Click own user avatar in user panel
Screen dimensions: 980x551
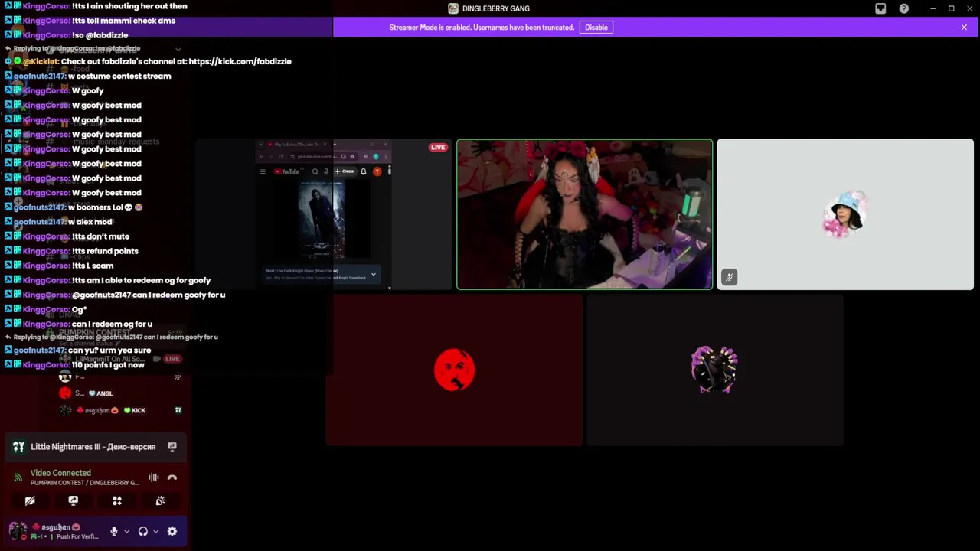pos(17,530)
